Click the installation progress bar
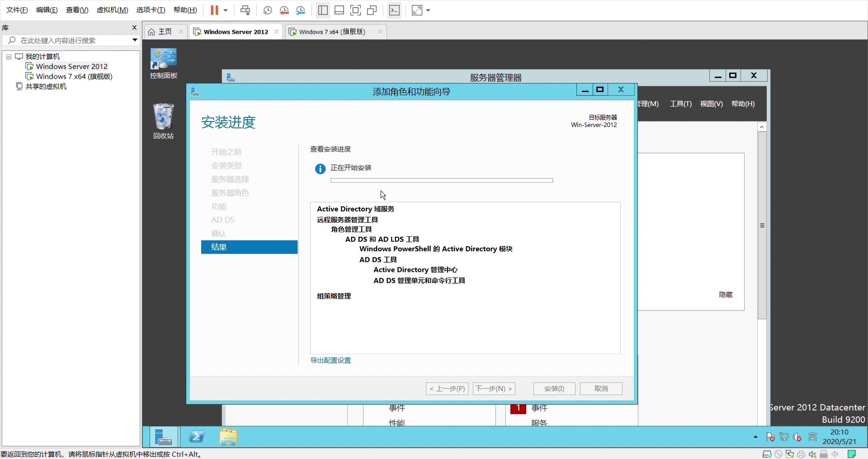The height and width of the screenshot is (459, 868). [442, 180]
